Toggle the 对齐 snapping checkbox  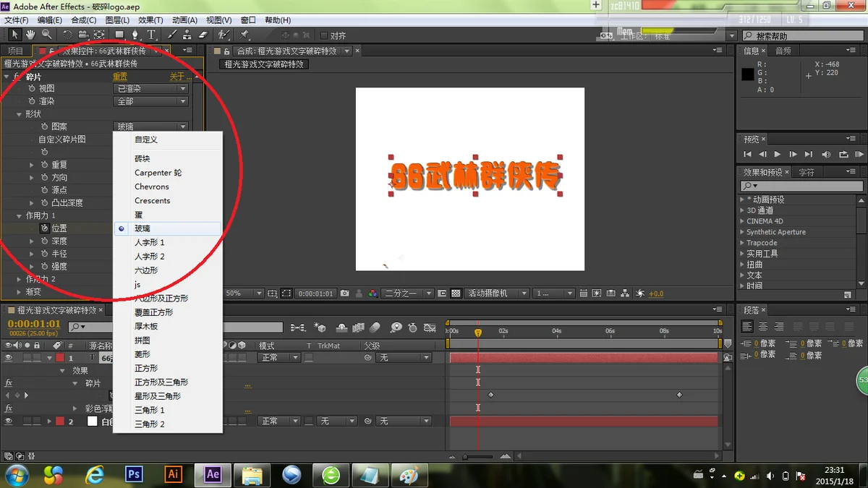pyautogui.click(x=323, y=35)
